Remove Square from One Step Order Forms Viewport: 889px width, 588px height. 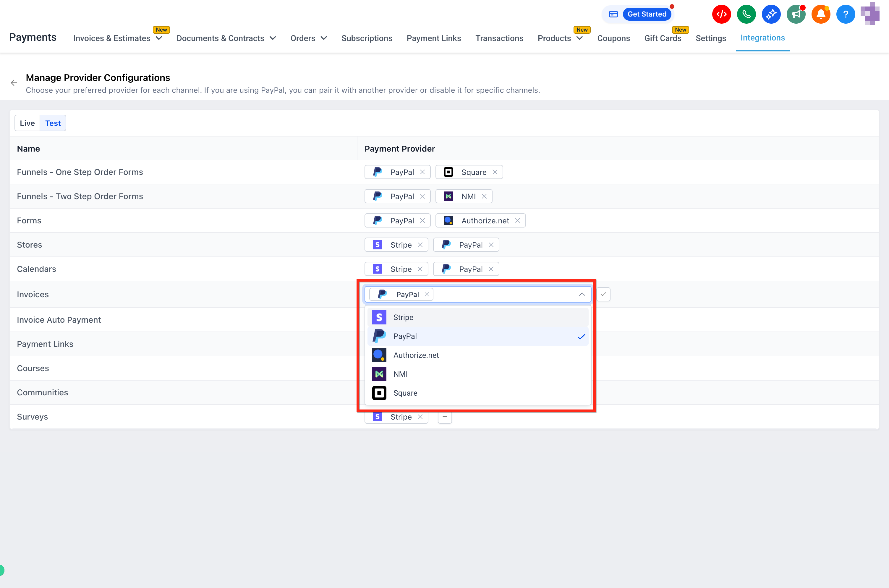click(x=495, y=172)
